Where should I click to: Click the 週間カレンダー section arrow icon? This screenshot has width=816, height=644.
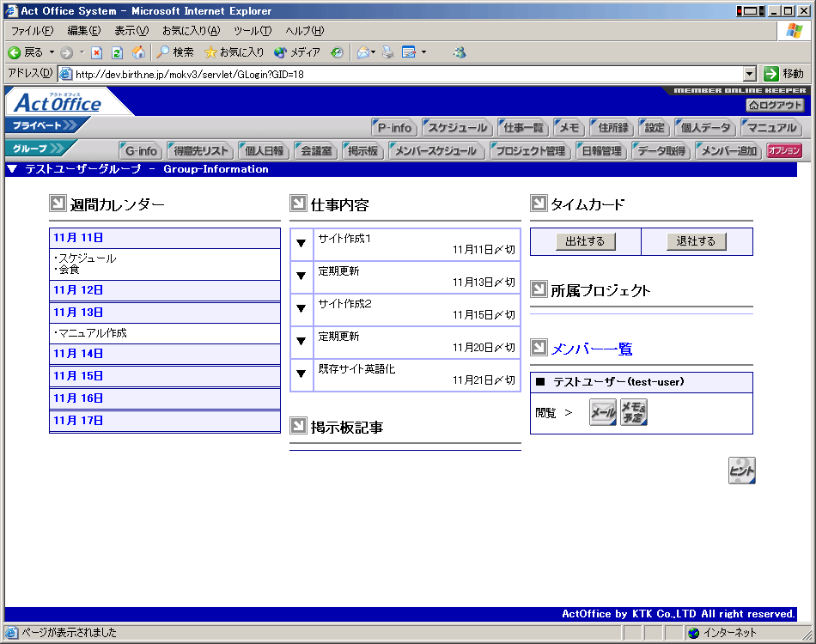point(58,204)
